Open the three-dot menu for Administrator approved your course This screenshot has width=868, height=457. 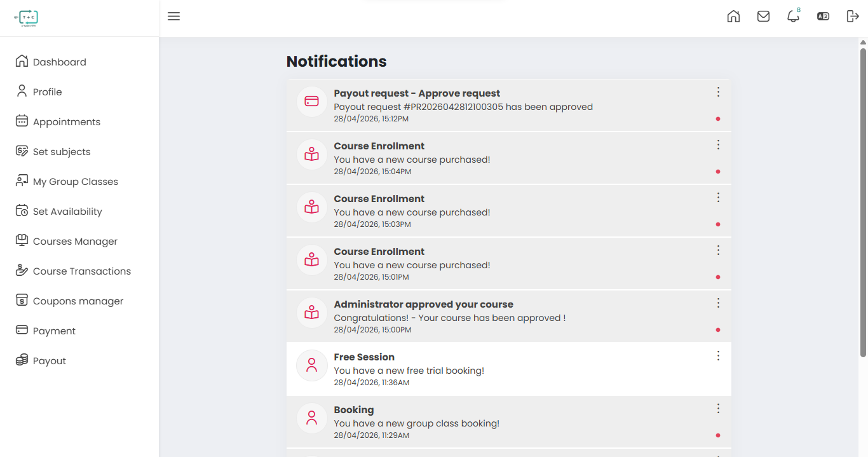point(718,303)
